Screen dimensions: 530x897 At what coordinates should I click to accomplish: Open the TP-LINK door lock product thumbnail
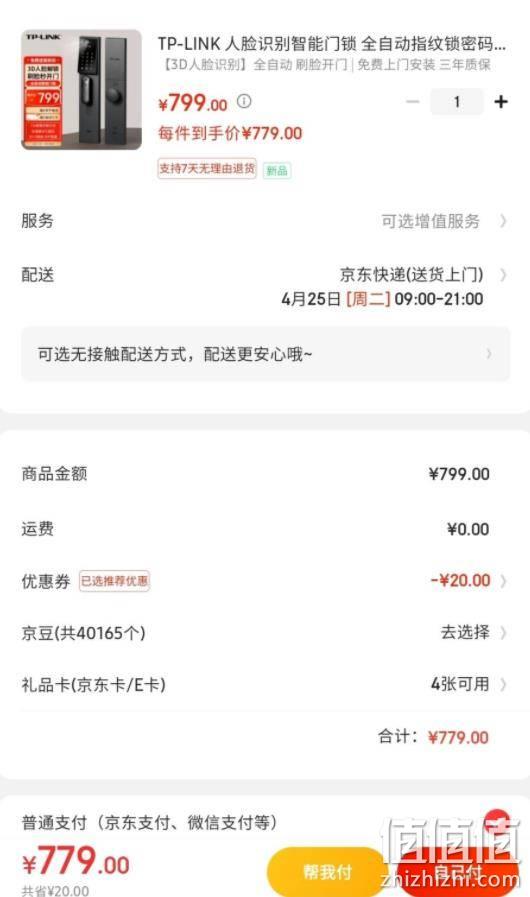[81, 89]
